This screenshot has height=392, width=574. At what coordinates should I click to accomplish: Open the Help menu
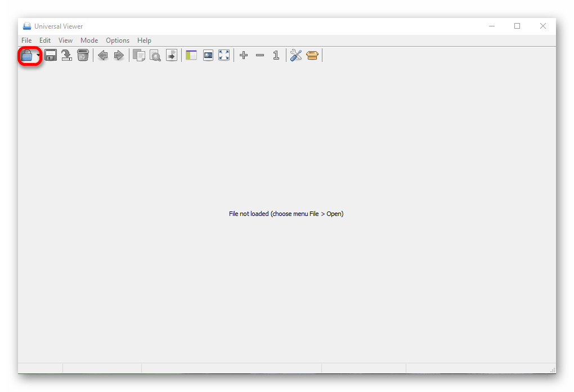144,40
